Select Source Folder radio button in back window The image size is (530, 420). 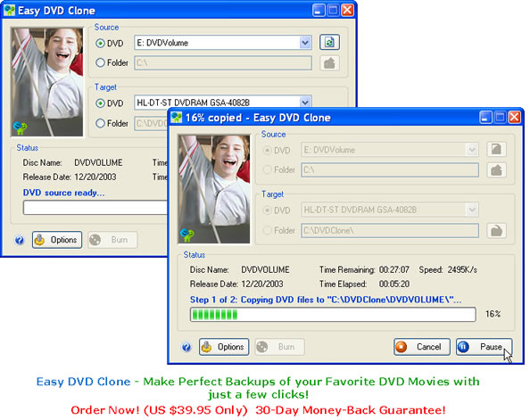pos(100,62)
